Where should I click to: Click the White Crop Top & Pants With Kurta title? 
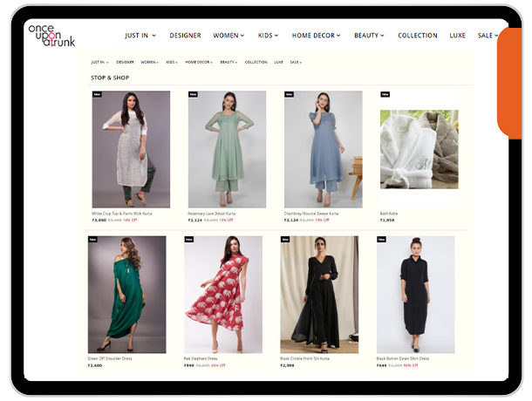pyautogui.click(x=122, y=214)
